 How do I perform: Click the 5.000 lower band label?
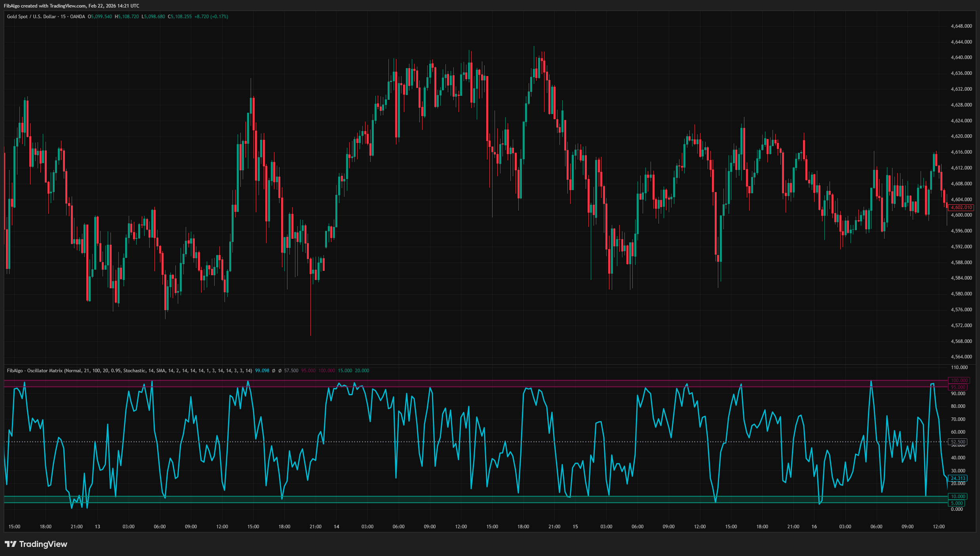click(x=957, y=503)
